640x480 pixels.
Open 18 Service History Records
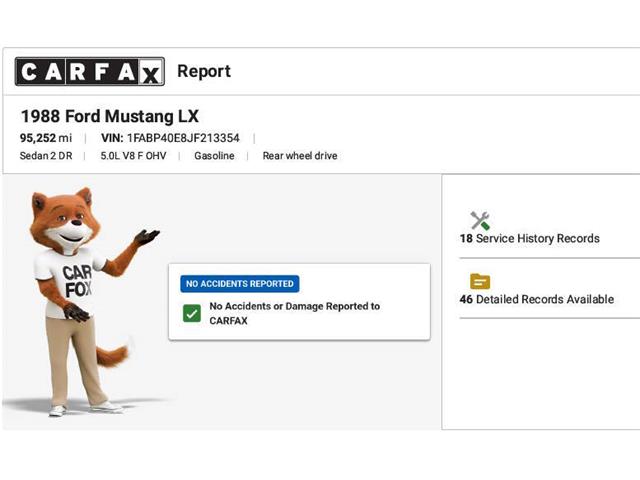530,238
